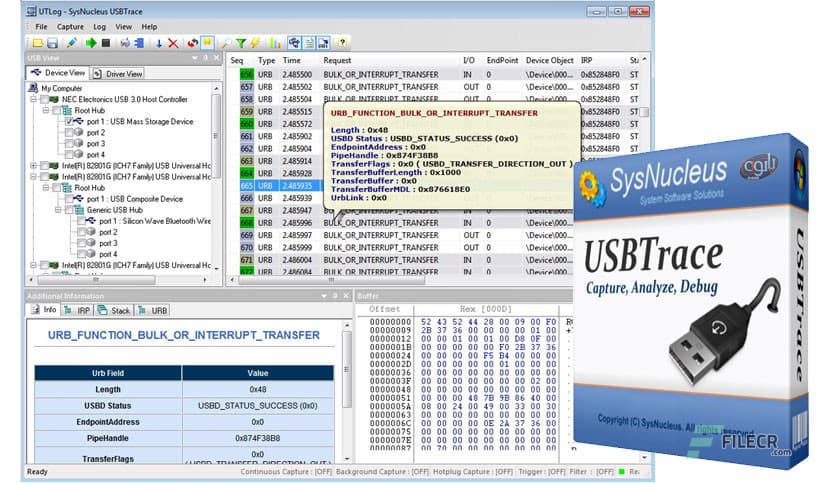Pin the Additional Information panel
Image resolution: width=836 pixels, height=484 pixels.
tap(335, 295)
